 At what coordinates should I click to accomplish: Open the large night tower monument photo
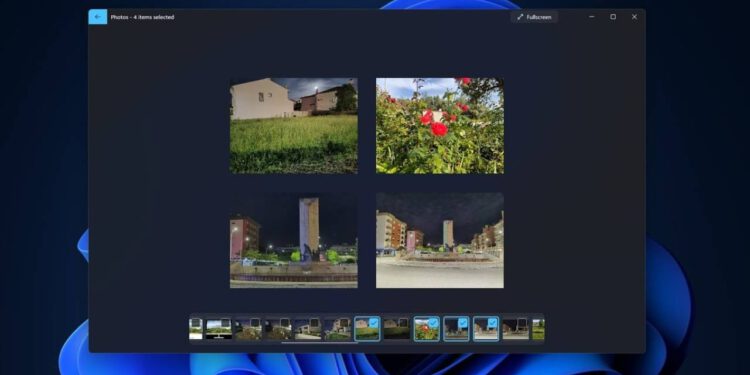coord(294,240)
